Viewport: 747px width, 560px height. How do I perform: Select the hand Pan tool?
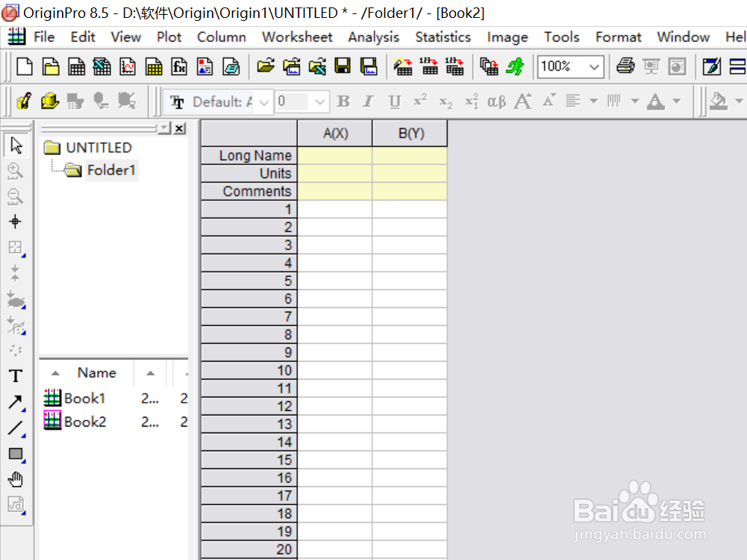[16, 479]
